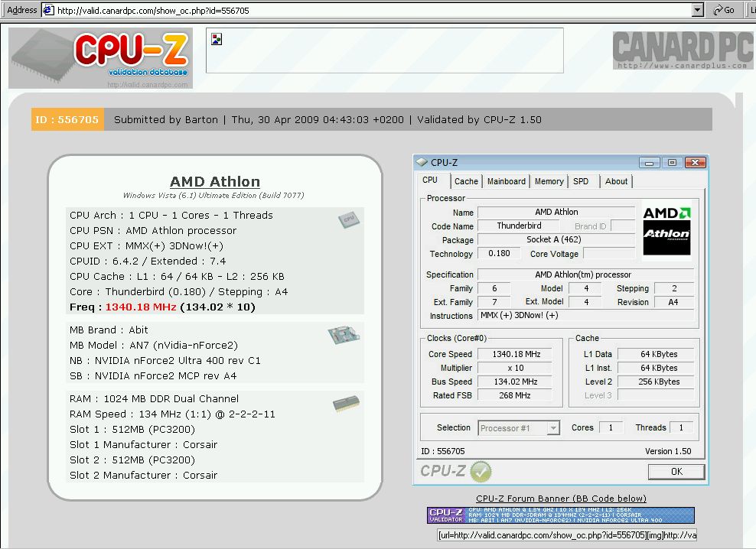Viewport: 756px width, 549px height.
Task: Open the About tab
Action: 616,181
